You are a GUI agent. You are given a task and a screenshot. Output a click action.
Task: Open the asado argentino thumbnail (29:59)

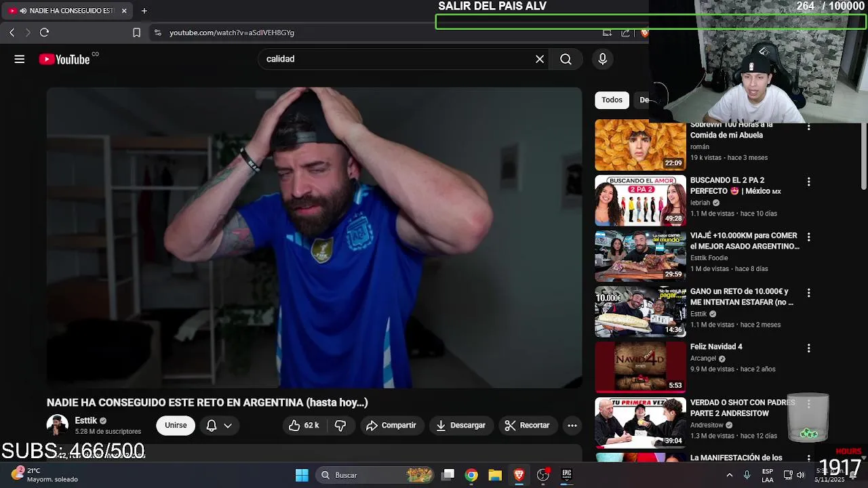click(x=641, y=256)
